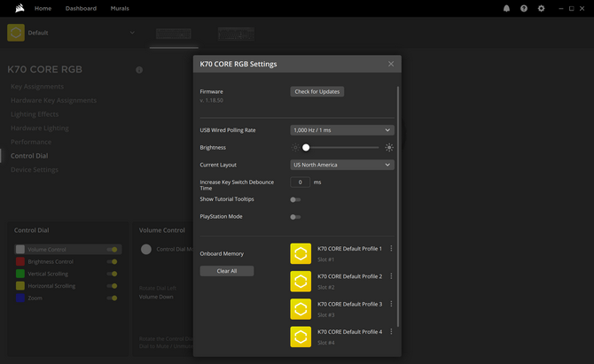Toggle Show Tutorial Tooltips switch
The height and width of the screenshot is (364, 594).
coord(295,199)
